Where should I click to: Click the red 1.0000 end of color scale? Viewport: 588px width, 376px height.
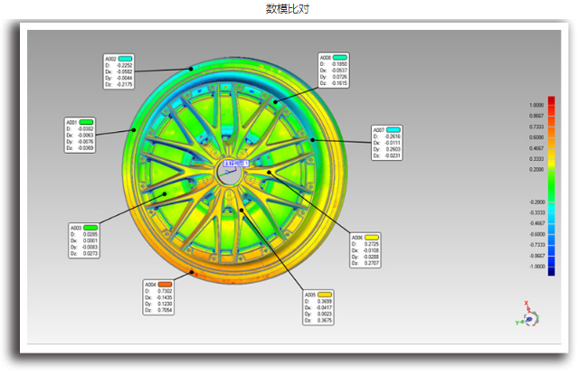pos(551,101)
